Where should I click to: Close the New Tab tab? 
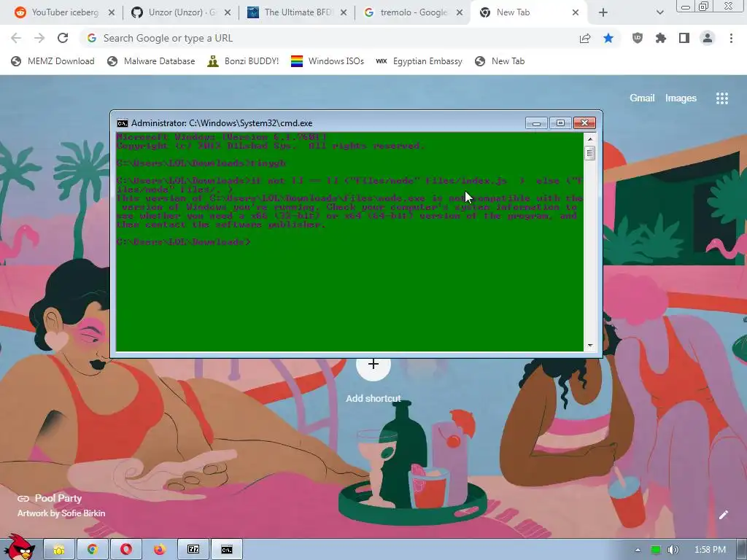(575, 13)
